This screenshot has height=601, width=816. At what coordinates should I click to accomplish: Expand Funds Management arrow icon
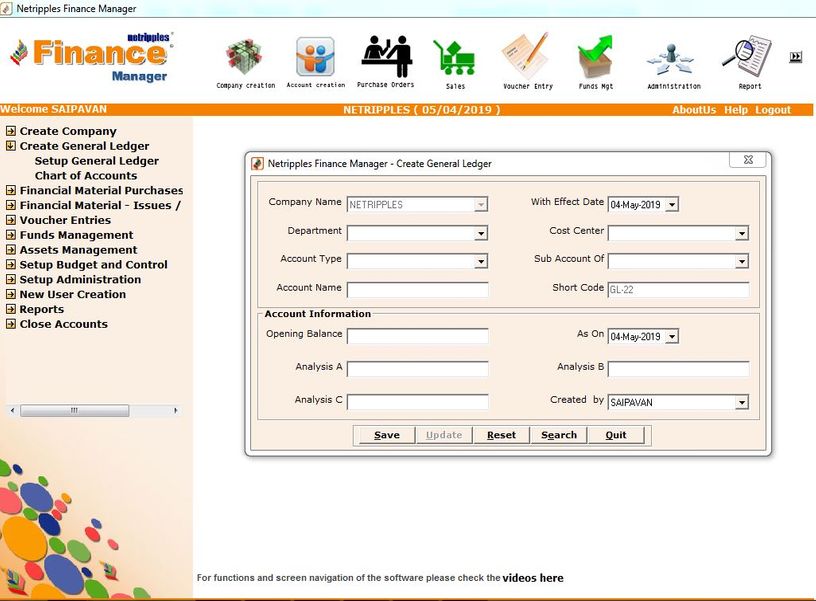10,235
